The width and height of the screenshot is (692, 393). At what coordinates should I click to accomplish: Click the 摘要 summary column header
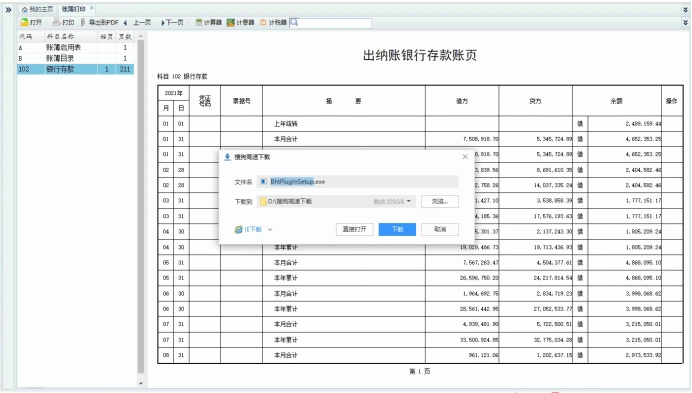tap(343, 101)
